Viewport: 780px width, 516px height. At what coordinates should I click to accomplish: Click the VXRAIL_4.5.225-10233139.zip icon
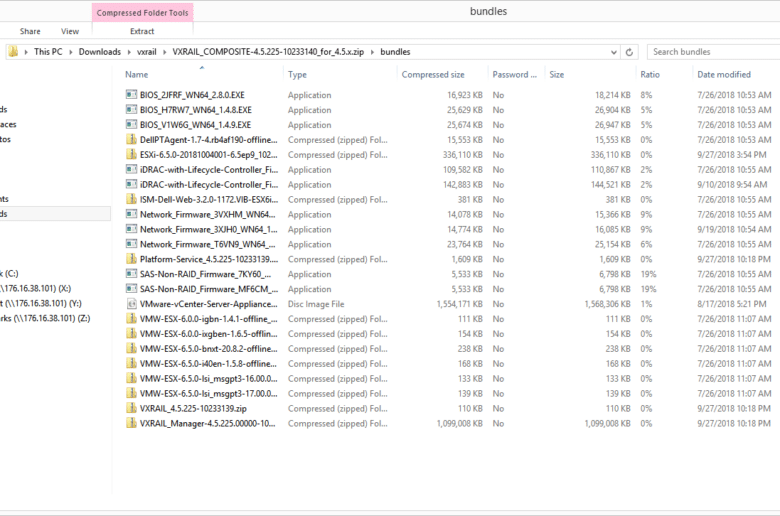click(x=131, y=408)
